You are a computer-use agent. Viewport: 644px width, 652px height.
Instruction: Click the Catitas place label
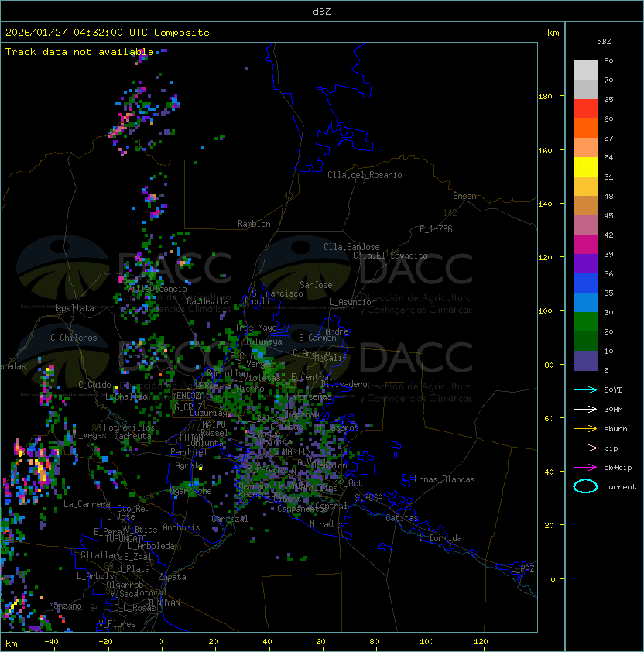click(x=402, y=518)
